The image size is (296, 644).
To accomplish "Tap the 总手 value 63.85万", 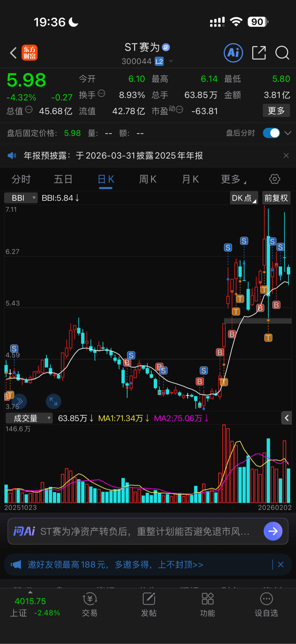I will coord(200,95).
